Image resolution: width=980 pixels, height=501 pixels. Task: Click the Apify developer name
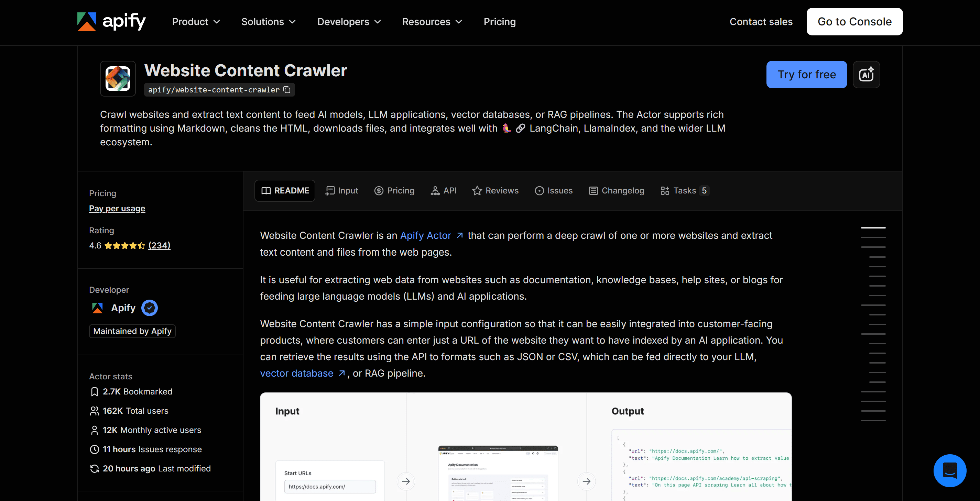tap(123, 308)
